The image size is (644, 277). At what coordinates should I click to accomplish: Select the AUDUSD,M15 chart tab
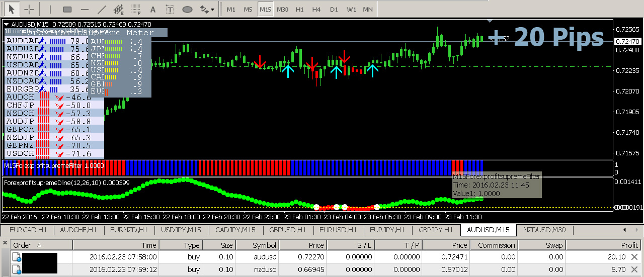coord(488,230)
